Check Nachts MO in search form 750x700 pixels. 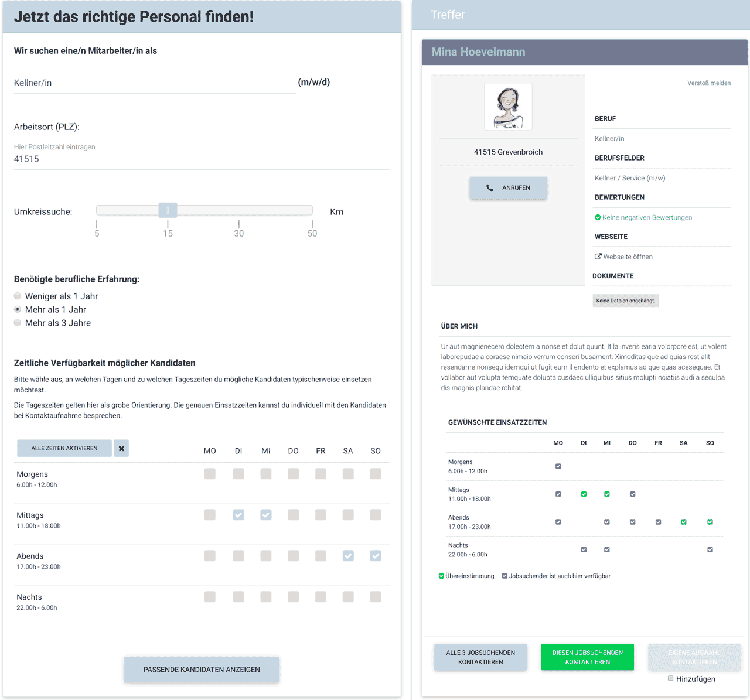(210, 597)
